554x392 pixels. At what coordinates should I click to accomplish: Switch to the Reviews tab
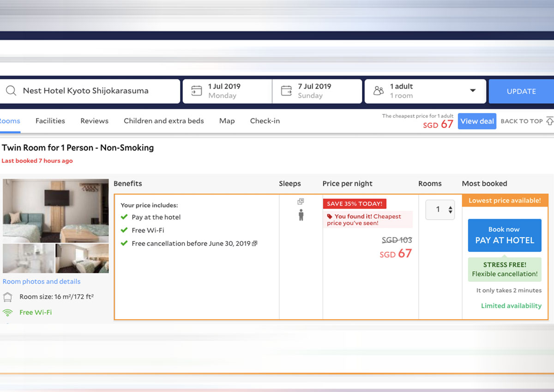[x=94, y=121]
